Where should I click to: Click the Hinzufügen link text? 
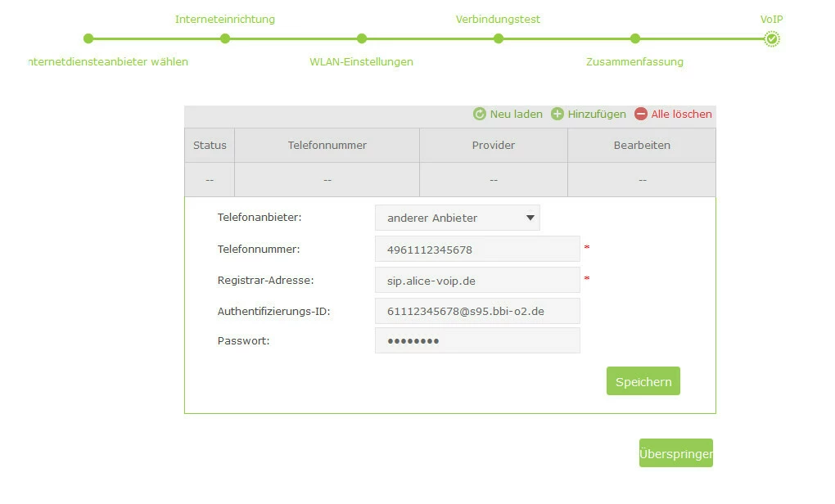(597, 114)
